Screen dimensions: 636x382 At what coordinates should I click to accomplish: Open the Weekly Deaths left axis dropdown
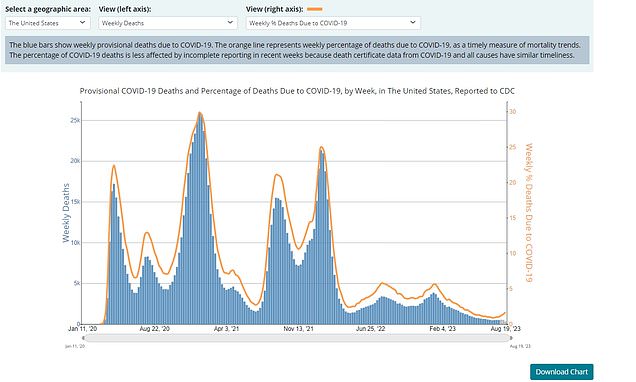[168, 23]
